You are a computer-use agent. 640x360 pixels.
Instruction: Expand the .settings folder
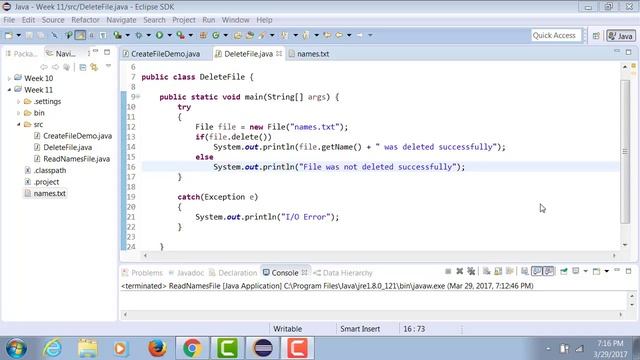[18, 102]
